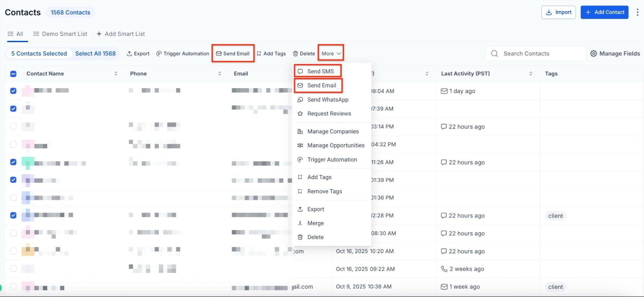Check the third contact row checkbox
The width and height of the screenshot is (644, 297).
tap(13, 126)
